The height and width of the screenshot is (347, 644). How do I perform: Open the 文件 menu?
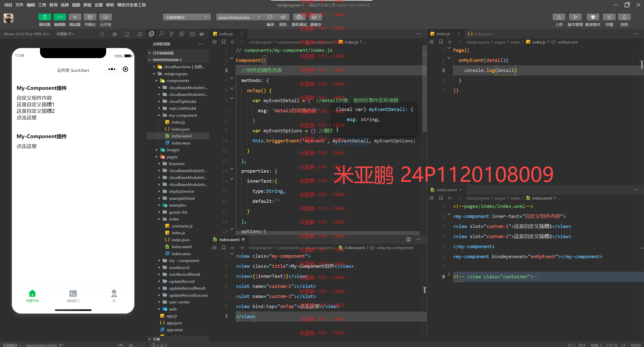point(19,5)
